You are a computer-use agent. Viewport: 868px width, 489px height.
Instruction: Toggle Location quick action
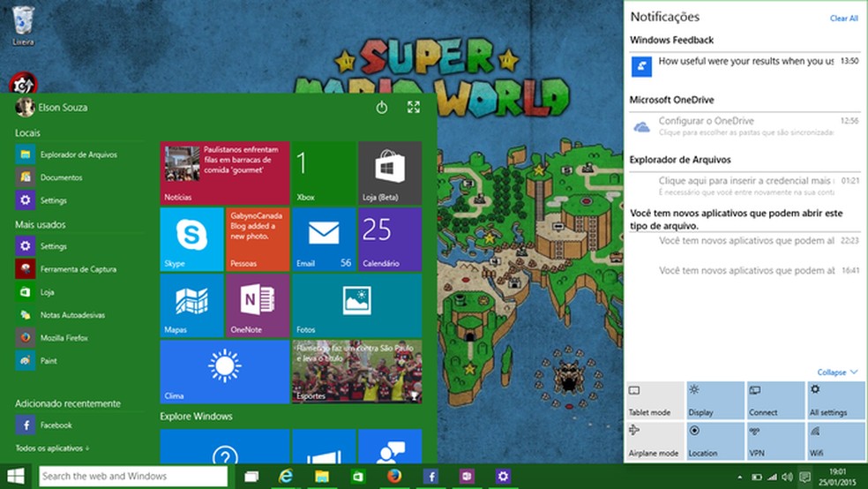(715, 440)
